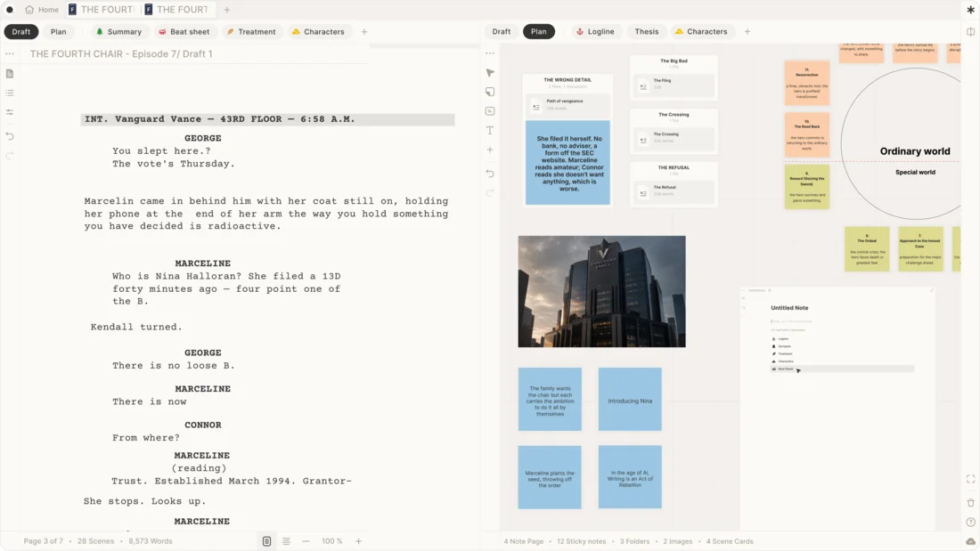The height and width of the screenshot is (551, 980).
Task: Enter fullscreen with the frame icon
Action: (970, 479)
